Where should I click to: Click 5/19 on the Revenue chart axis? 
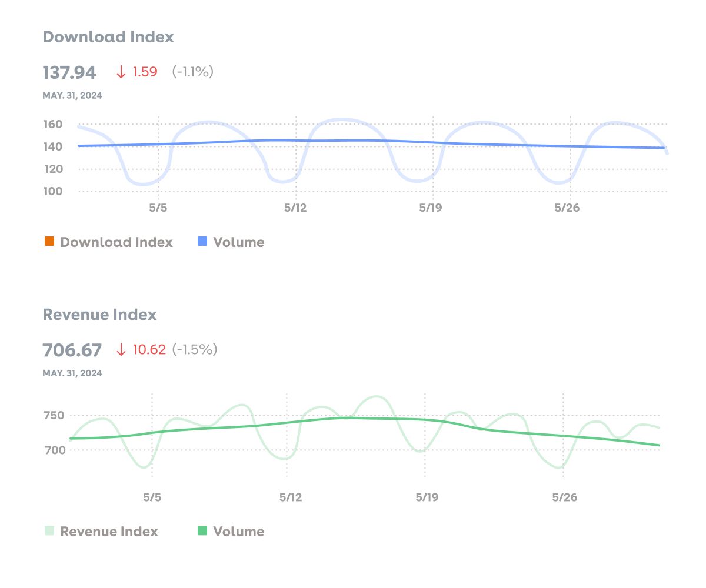tap(427, 497)
